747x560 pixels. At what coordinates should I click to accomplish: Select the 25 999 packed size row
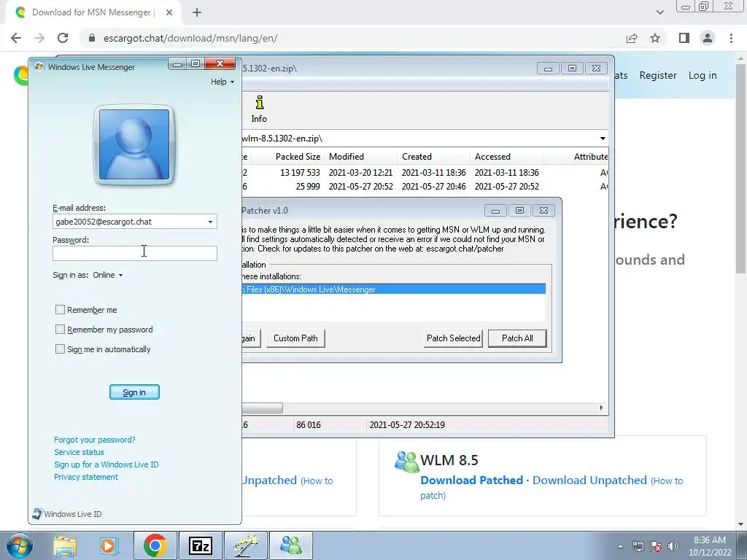(425, 186)
